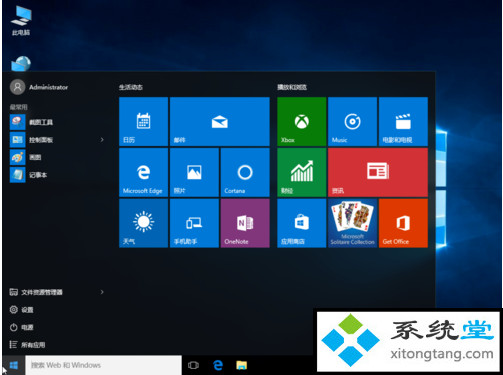Open the Store (应用商店) tile
Viewport: 503px width, 375px height.
(x=301, y=223)
